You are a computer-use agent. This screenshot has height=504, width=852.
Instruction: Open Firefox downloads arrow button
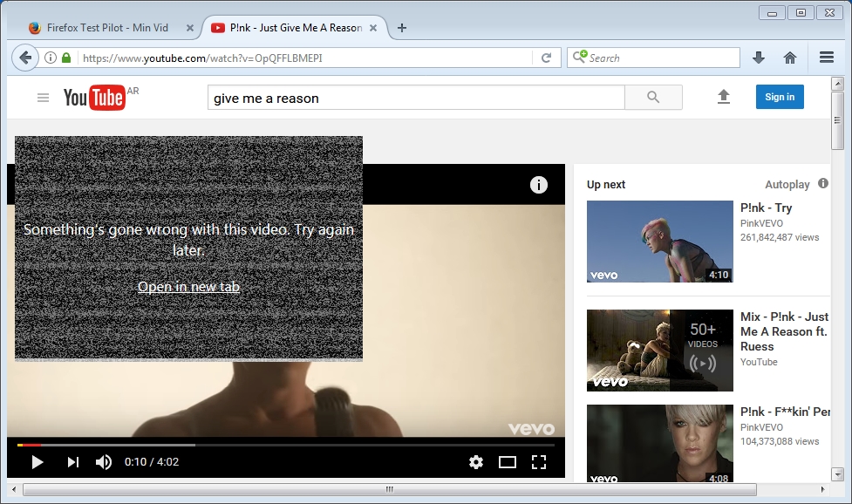tap(759, 58)
